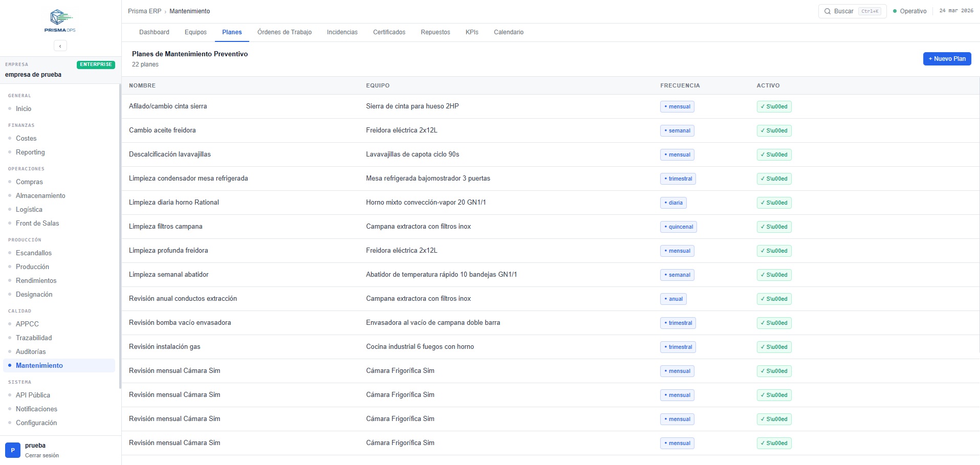Click the search magnifier icon
This screenshot has height=465, width=980.
click(827, 11)
